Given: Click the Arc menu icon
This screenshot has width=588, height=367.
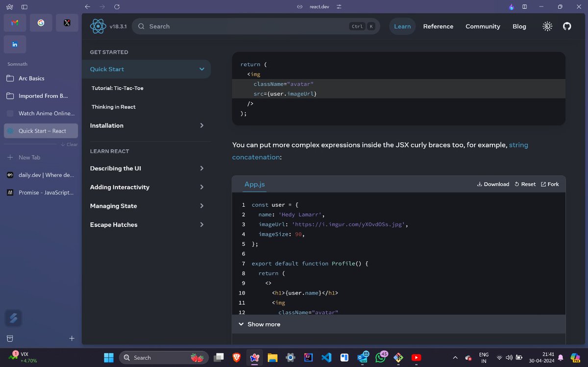Looking at the screenshot, I should coord(10,7).
